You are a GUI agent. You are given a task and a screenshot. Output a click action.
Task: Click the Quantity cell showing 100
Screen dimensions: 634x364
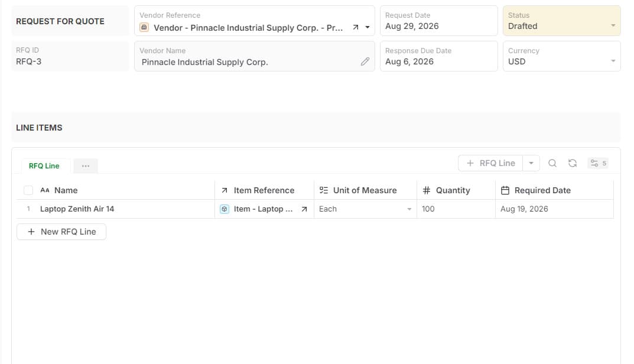[456, 209]
